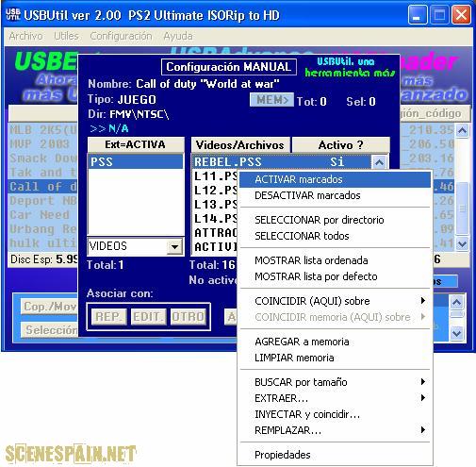Click down arrow of the lower-right list scrollbar
The height and width of the screenshot is (467, 476).
(456, 333)
